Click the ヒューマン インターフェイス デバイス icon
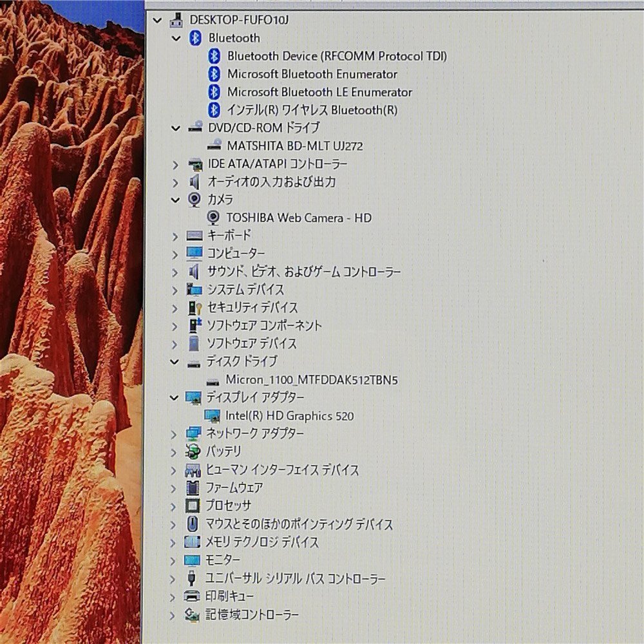Image resolution: width=644 pixels, height=644 pixels. pyautogui.click(x=193, y=470)
